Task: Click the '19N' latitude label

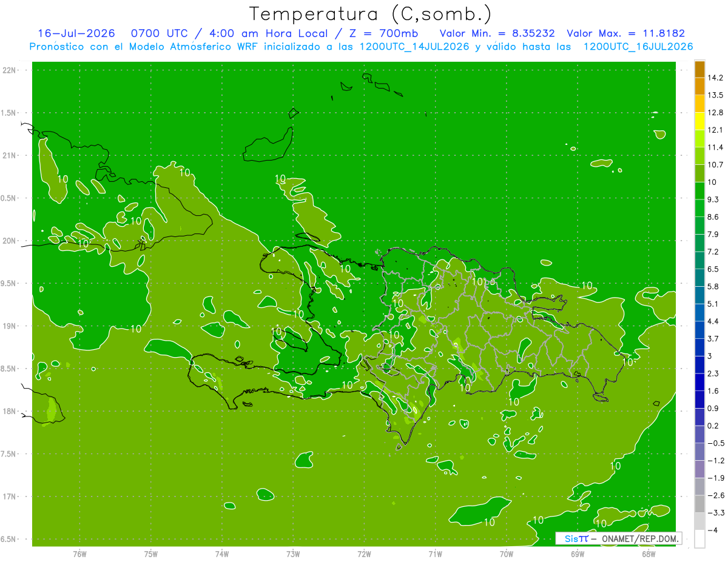Action: (10, 326)
